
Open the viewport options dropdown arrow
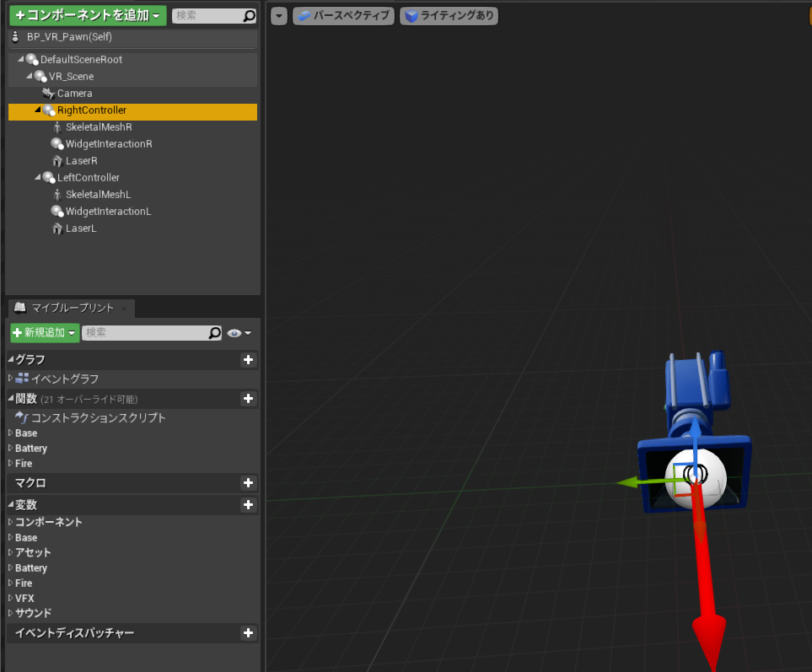279,16
